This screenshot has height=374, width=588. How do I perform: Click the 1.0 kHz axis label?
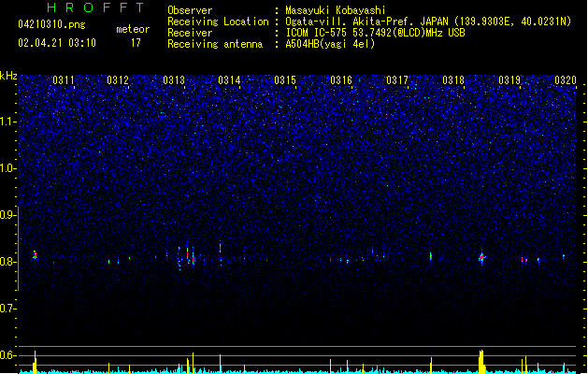[x=7, y=168]
